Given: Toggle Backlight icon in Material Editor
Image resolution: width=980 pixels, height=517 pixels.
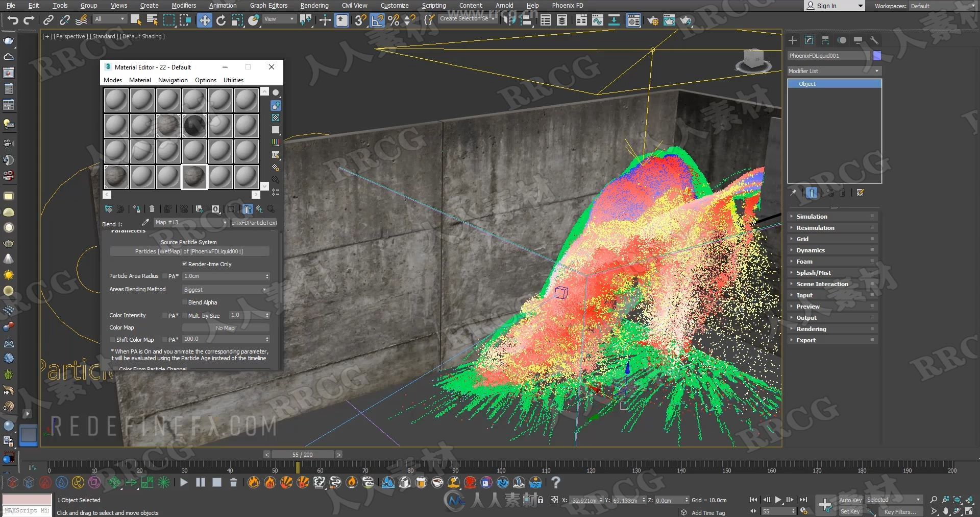Looking at the screenshot, I should click(x=276, y=105).
